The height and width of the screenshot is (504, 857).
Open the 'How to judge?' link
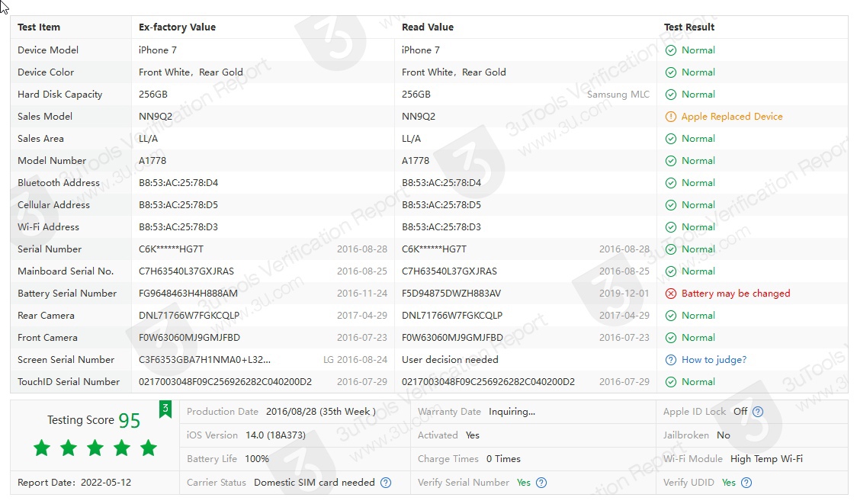point(714,360)
